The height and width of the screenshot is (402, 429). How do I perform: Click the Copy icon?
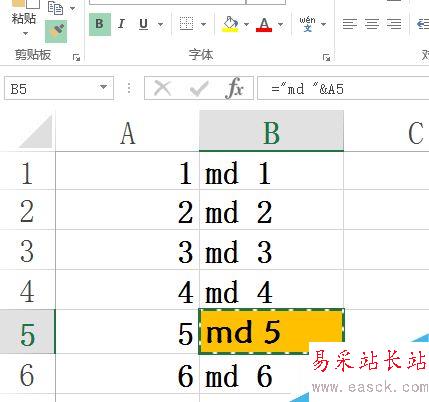tap(56, 8)
